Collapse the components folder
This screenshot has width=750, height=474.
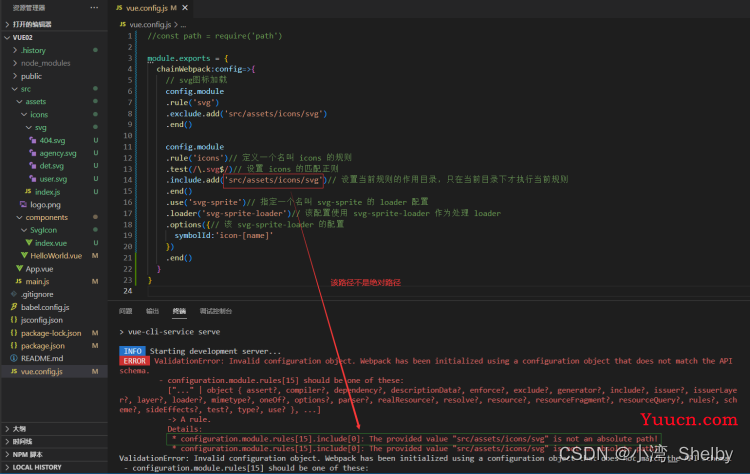(20, 217)
